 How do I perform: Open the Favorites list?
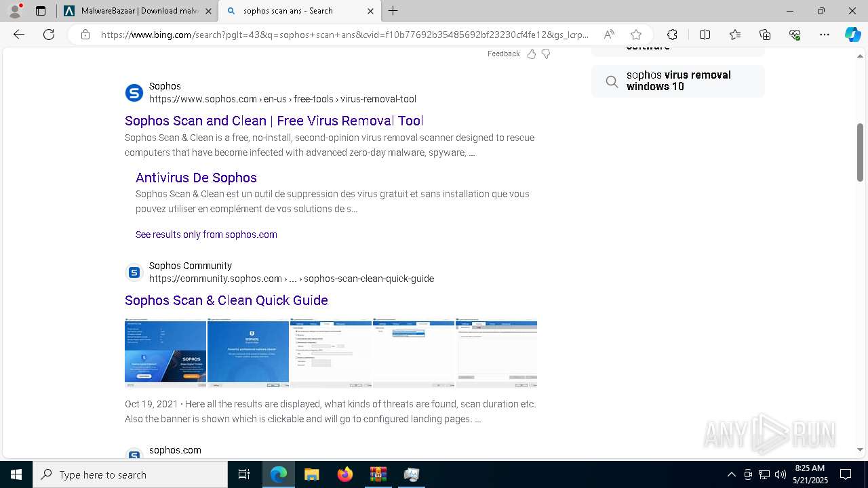735,35
